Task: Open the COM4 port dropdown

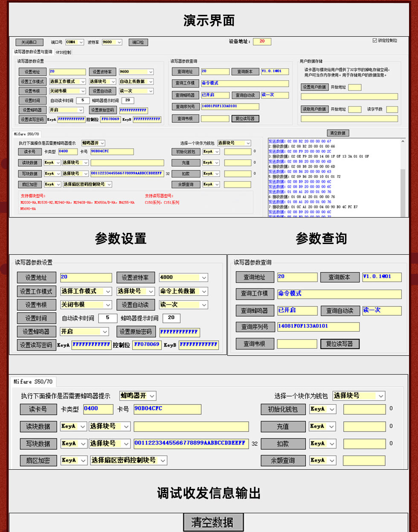Action: tap(74, 42)
